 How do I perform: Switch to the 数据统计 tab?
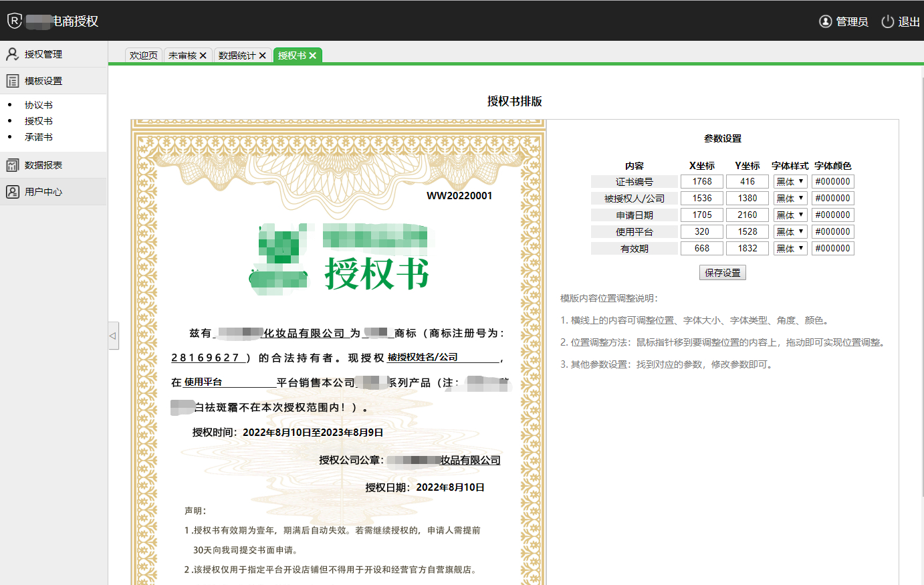(x=237, y=55)
